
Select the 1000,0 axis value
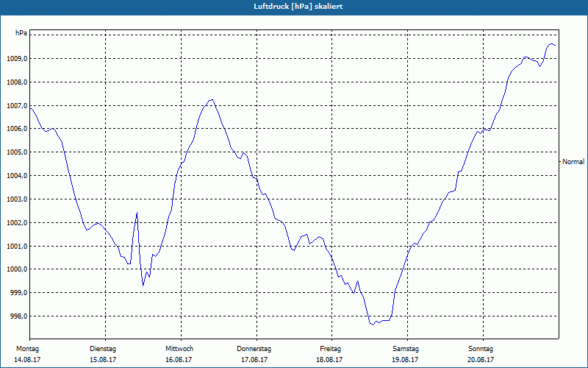click(17, 269)
